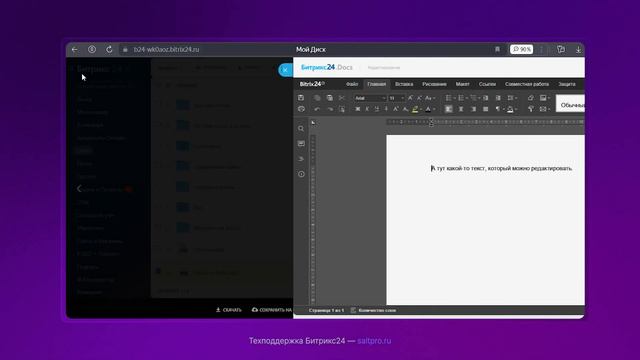Toggle underline formatting
This screenshot has height=360, width=640.
tap(376, 109)
